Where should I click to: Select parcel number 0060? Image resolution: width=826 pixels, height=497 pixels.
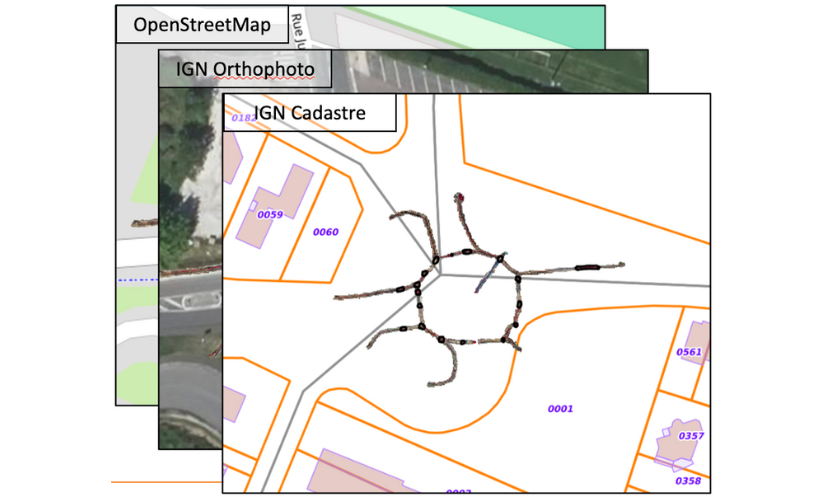click(326, 232)
